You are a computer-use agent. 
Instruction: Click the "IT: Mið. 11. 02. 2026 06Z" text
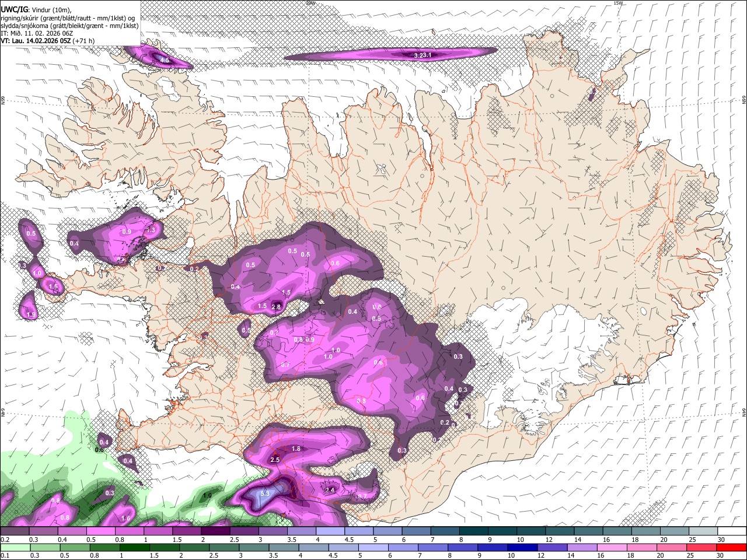37,33
